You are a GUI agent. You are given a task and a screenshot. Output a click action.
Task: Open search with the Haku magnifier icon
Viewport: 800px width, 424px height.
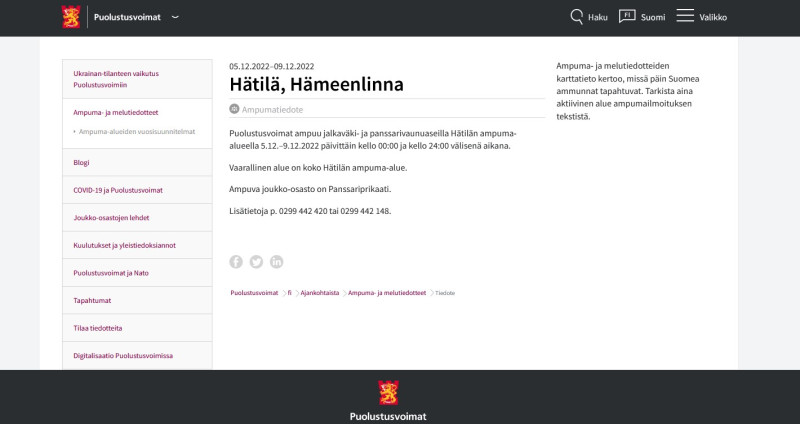point(577,17)
